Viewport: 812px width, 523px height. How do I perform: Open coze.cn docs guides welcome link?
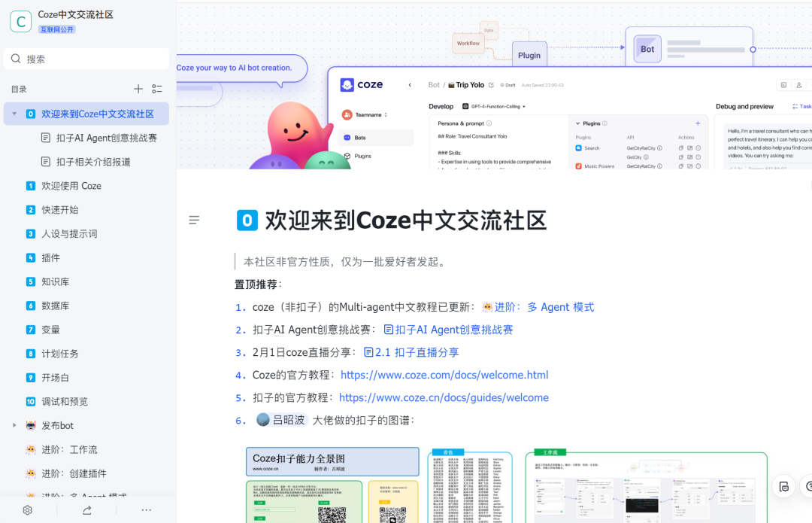click(444, 397)
